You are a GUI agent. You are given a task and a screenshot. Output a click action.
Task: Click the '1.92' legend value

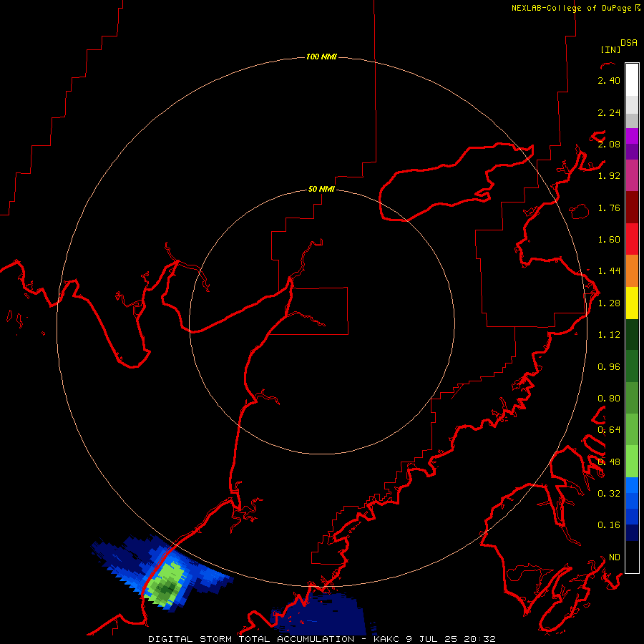[609, 176]
